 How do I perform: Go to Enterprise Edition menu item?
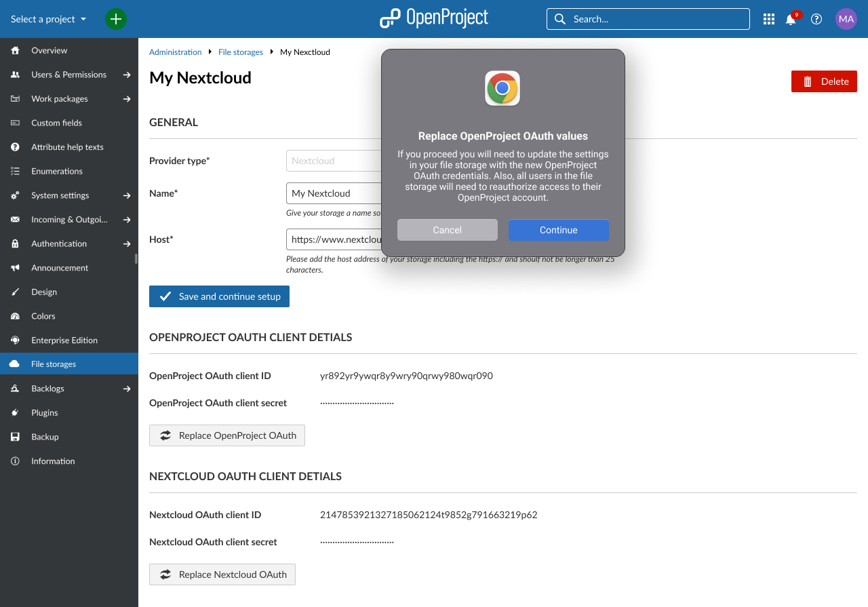coord(64,340)
